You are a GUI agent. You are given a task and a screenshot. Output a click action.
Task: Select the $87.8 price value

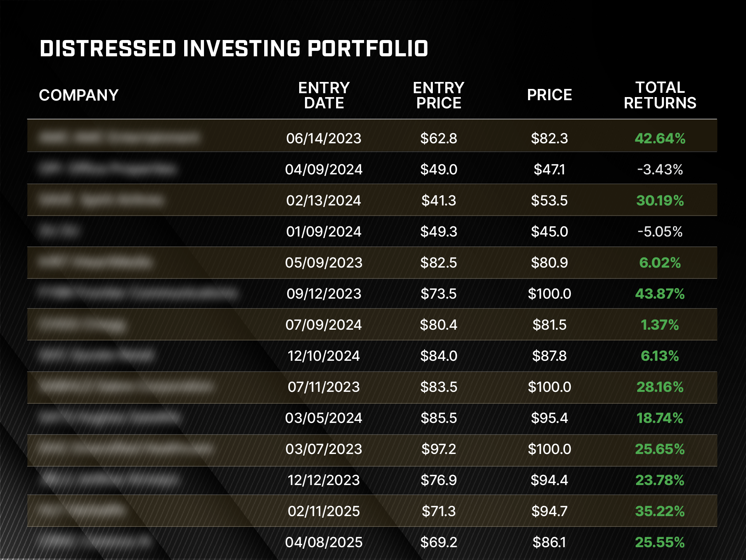point(549,356)
